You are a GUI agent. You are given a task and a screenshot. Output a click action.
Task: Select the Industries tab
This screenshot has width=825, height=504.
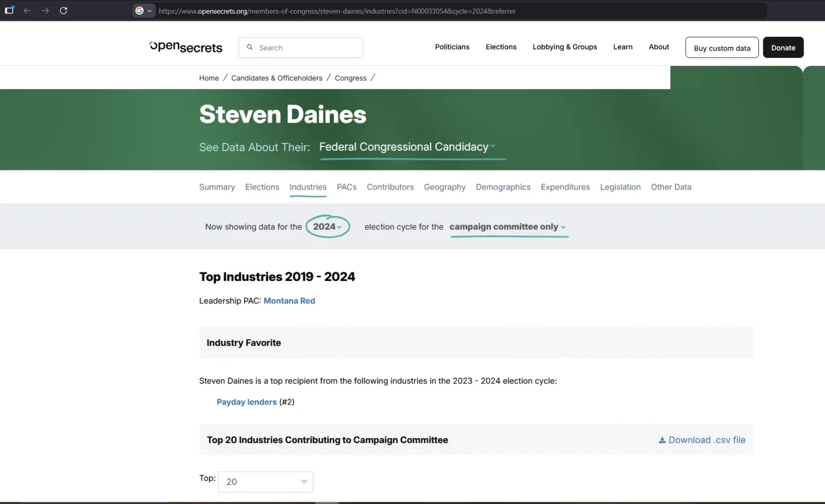(308, 187)
